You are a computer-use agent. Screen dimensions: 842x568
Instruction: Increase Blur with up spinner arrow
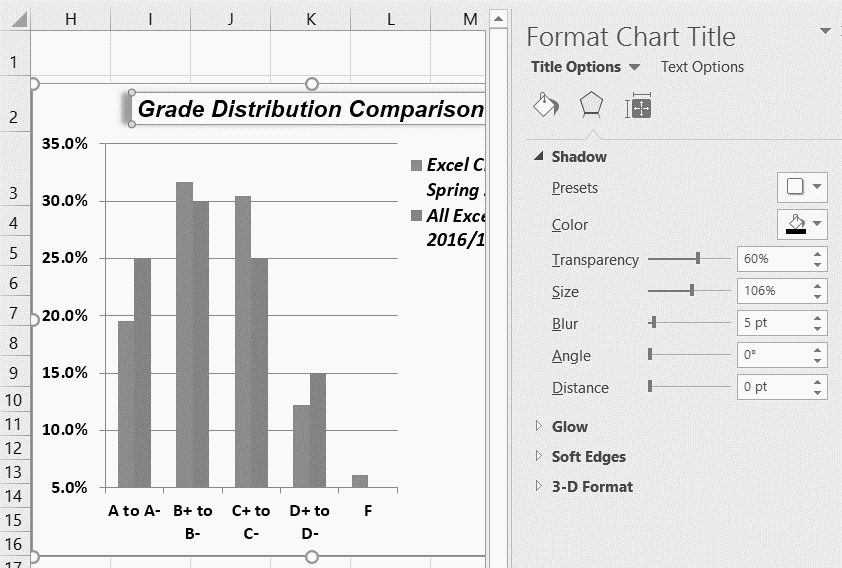tap(817, 317)
